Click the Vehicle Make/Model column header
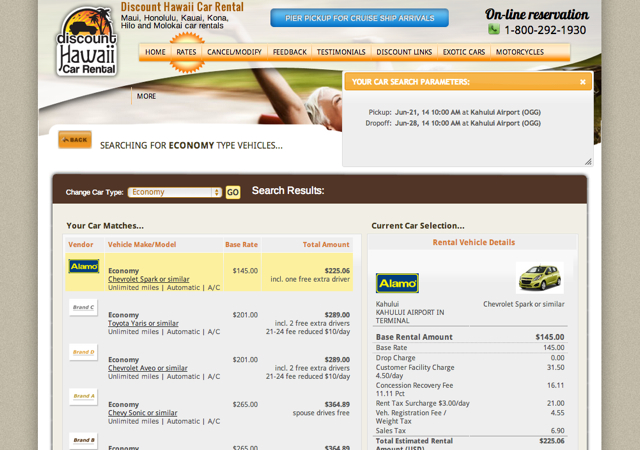The height and width of the screenshot is (450, 640). pos(142,245)
